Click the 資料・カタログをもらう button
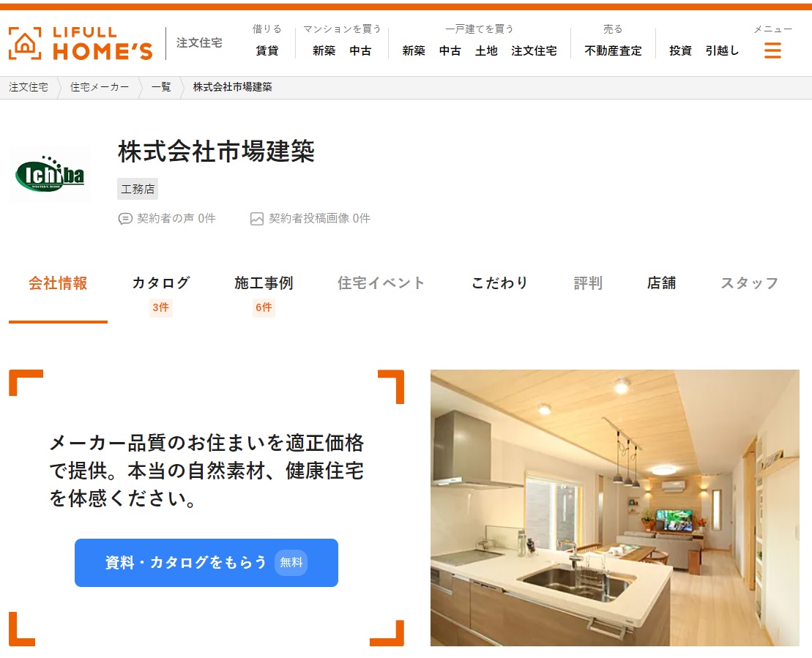Image resolution: width=812 pixels, height=658 pixels. tap(206, 563)
